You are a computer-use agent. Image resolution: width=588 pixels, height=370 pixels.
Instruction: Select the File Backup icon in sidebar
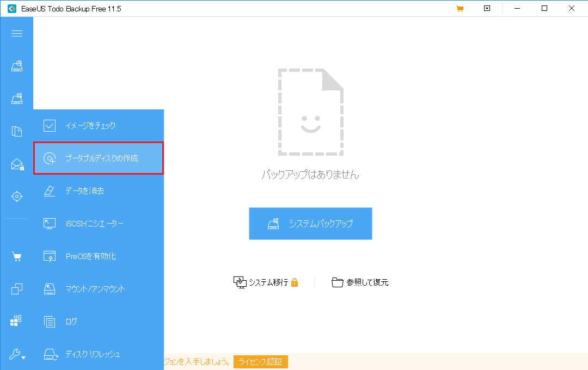(16, 131)
